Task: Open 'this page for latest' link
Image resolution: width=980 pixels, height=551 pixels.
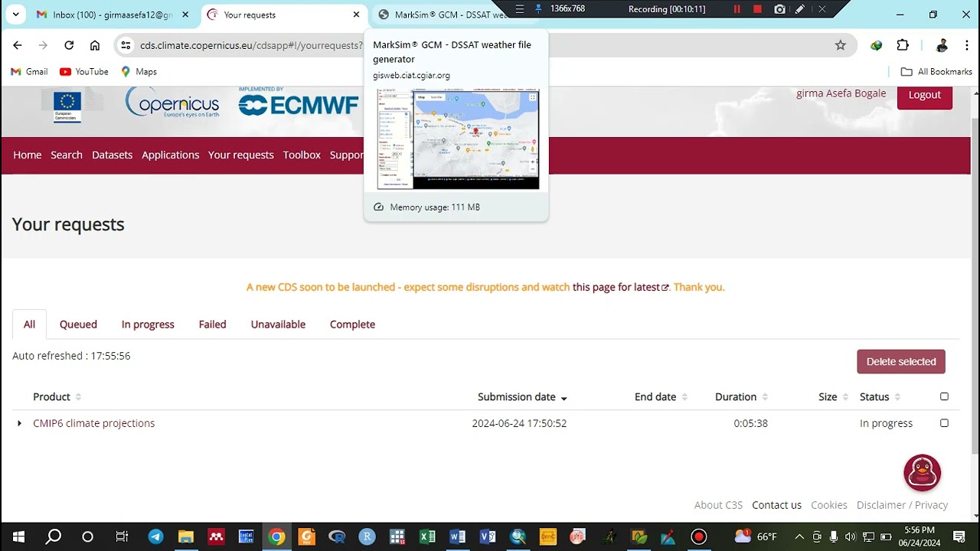Action: point(620,287)
